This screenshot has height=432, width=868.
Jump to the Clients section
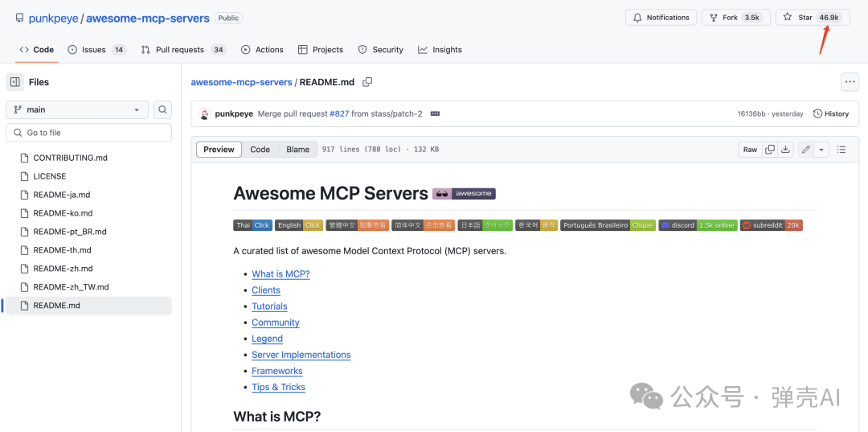266,290
